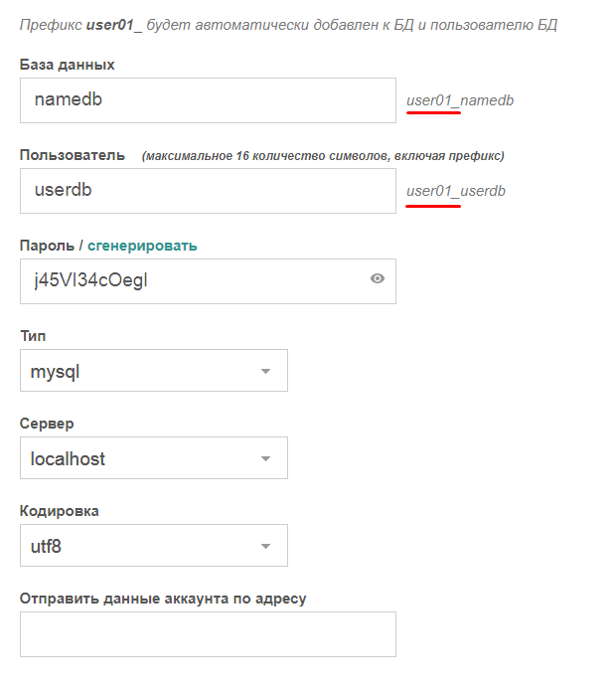616x689 pixels.
Task: Click the Сервер label
Action: (47, 424)
